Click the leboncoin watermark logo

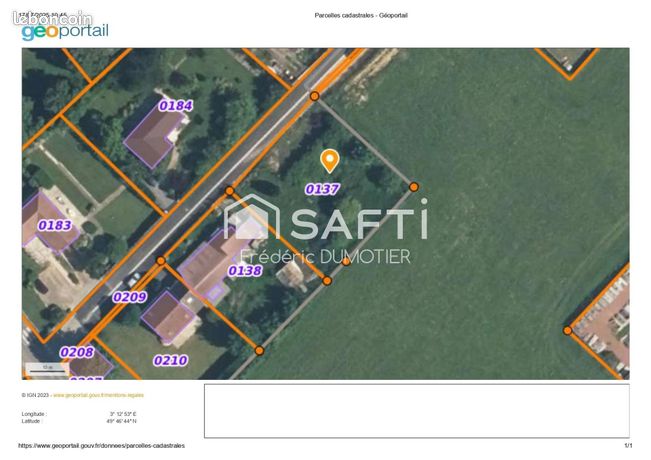[x=52, y=18]
